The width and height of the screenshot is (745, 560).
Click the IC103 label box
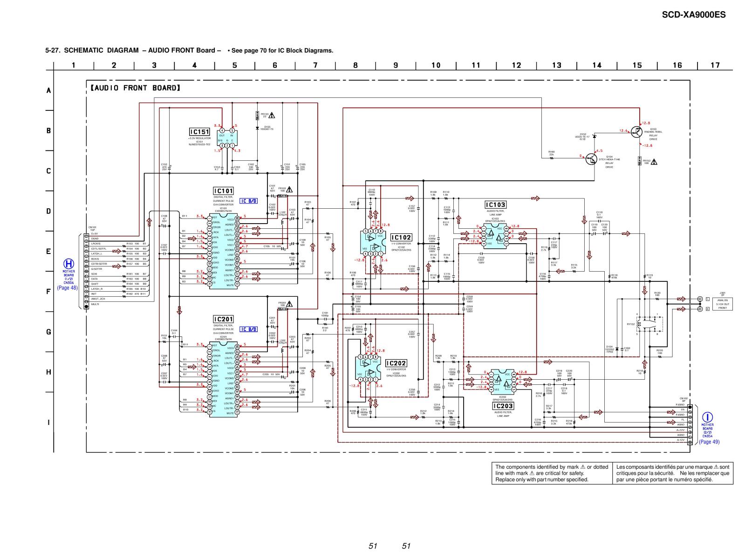coord(495,205)
